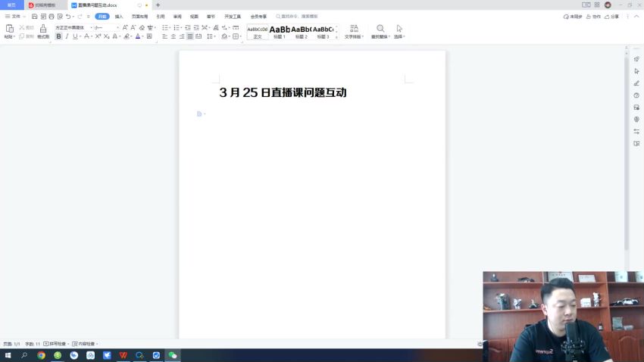Screen dimensions: 644x362
Task: Apply the Heading 2 style
Action: [x=301, y=32]
